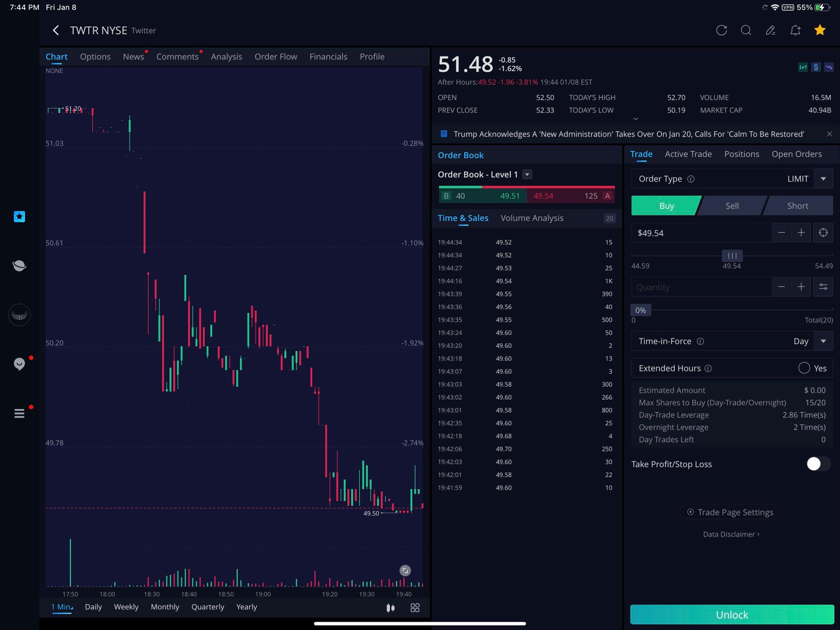Open the price alert bell icon
The height and width of the screenshot is (630, 840).
click(x=795, y=30)
